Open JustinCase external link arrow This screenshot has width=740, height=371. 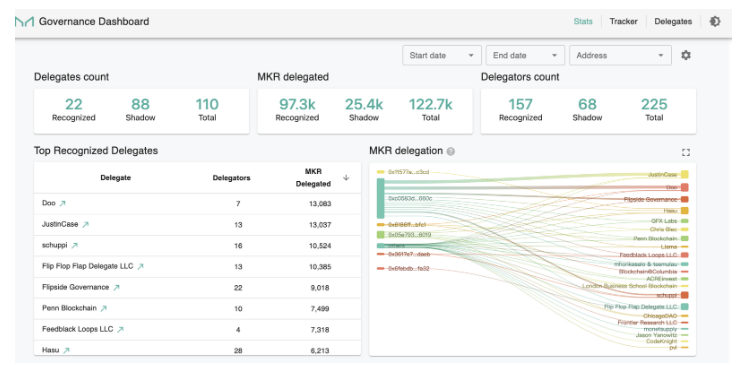pos(85,225)
